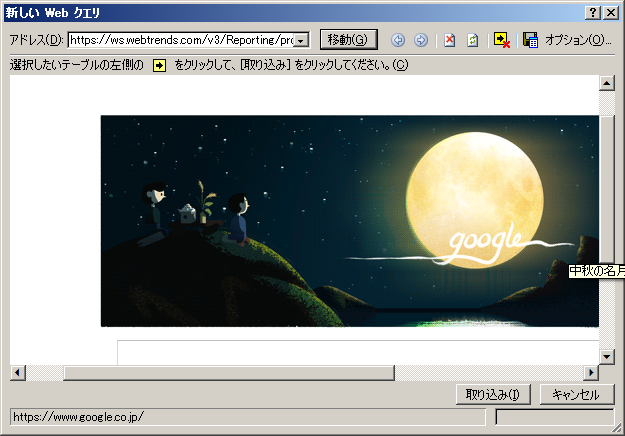Click the 取り込み(I) import button
Screen dimensions: 625x436
[492, 395]
